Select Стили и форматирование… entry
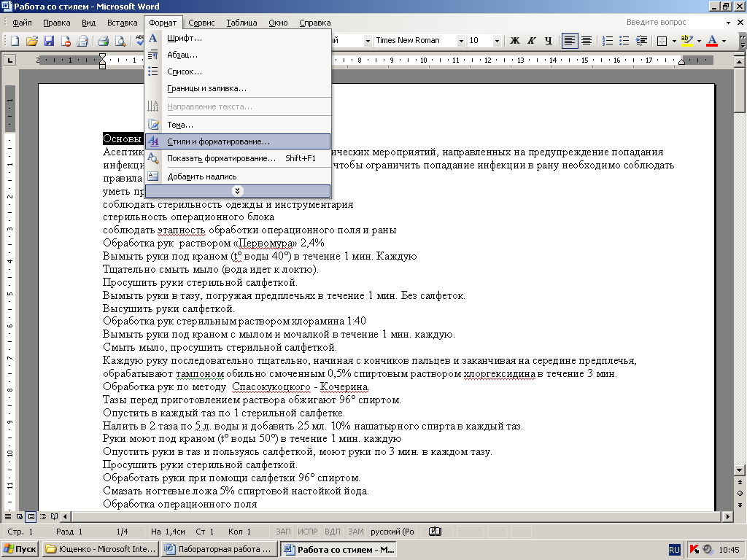 tap(237, 141)
